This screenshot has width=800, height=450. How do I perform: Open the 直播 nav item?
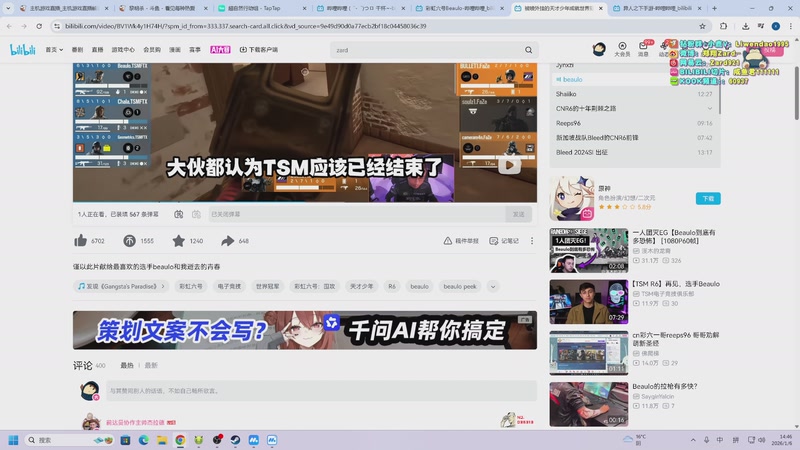(97, 49)
